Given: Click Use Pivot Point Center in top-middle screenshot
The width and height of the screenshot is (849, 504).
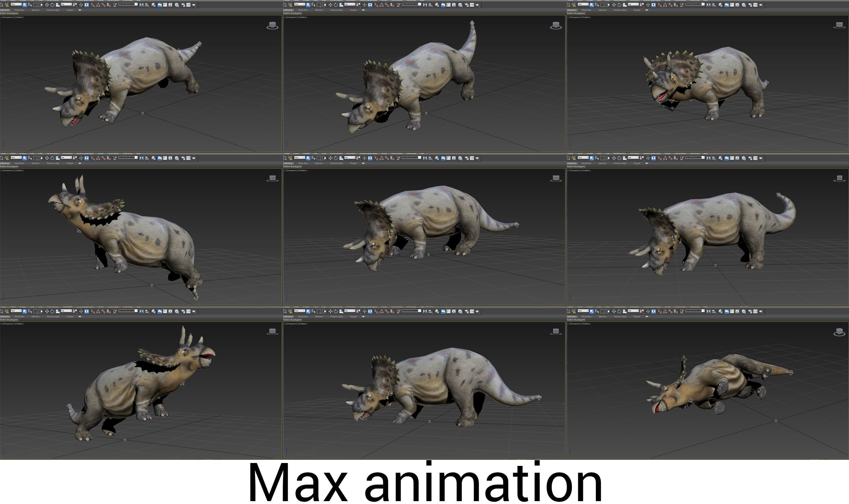Looking at the screenshot, I should (x=359, y=5).
